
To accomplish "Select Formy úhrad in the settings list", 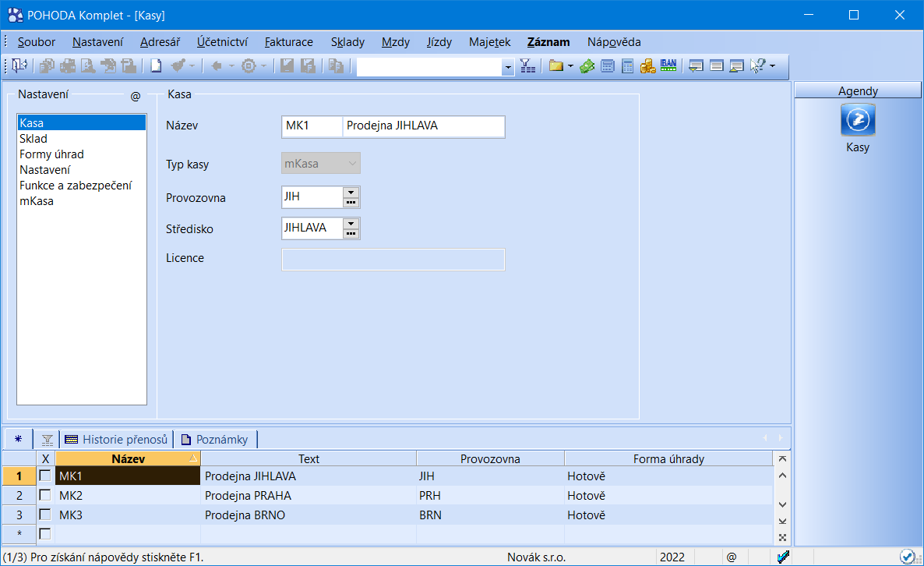I will [x=81, y=154].
